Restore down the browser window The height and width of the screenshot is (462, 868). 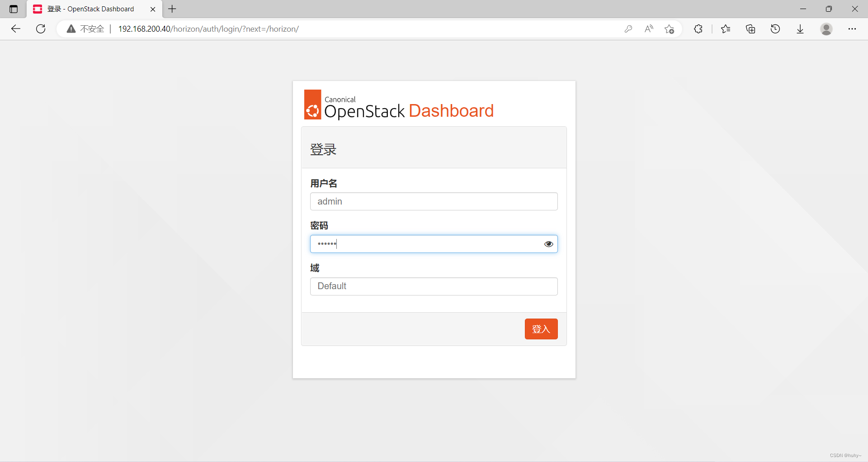pyautogui.click(x=829, y=9)
